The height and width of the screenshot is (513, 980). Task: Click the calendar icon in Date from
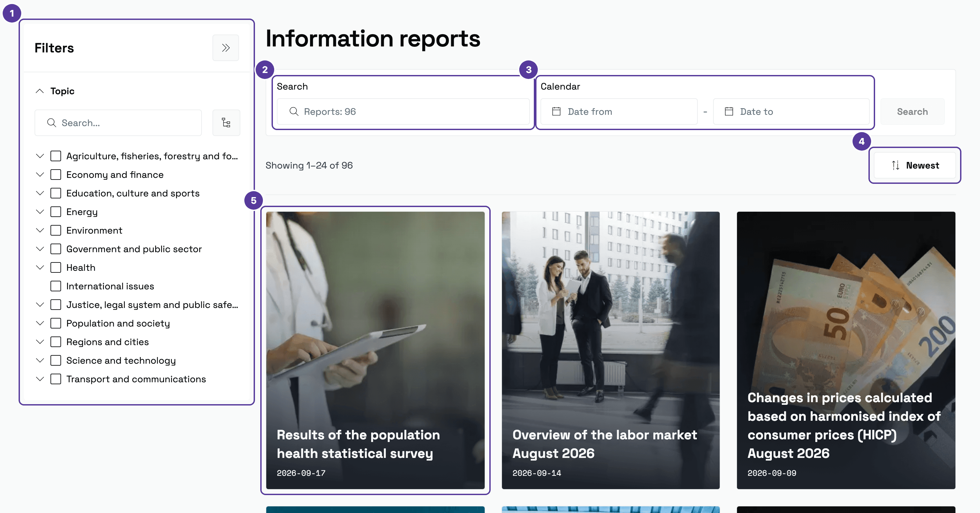click(556, 111)
